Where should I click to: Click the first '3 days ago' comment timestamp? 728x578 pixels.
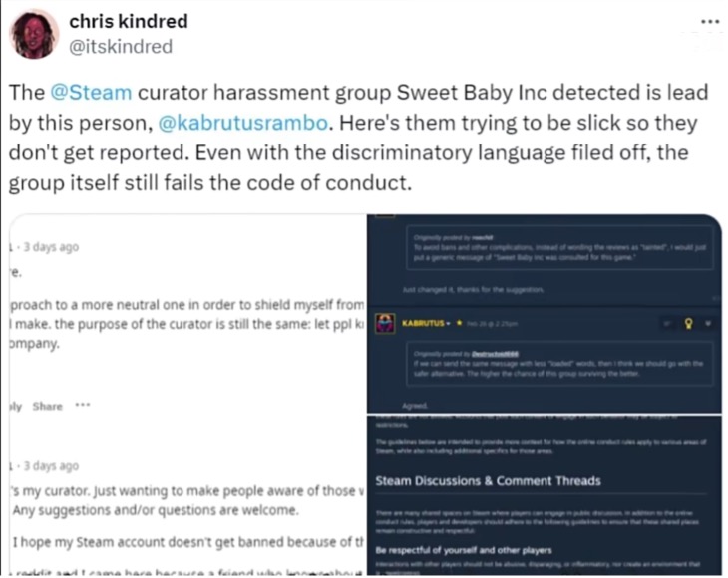pyautogui.click(x=47, y=246)
